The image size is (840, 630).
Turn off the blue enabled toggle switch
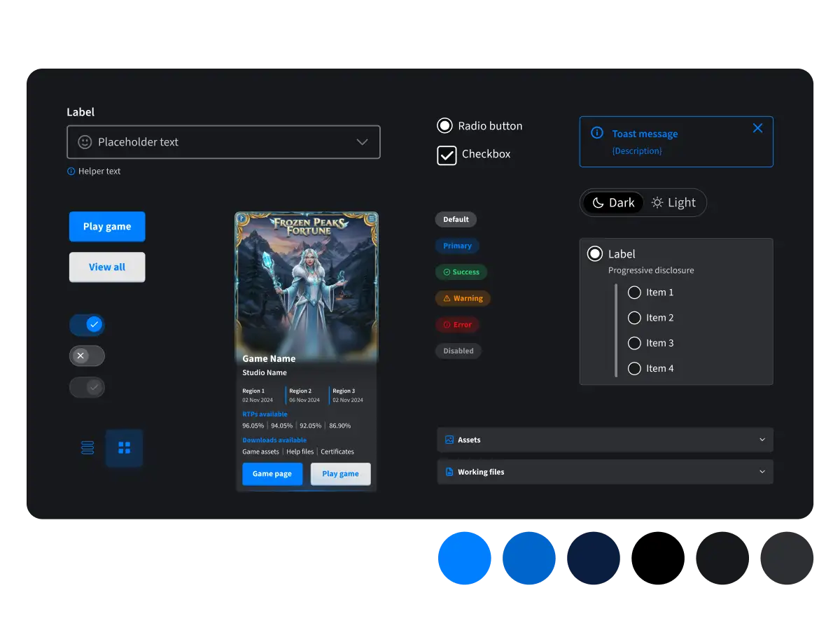click(87, 325)
